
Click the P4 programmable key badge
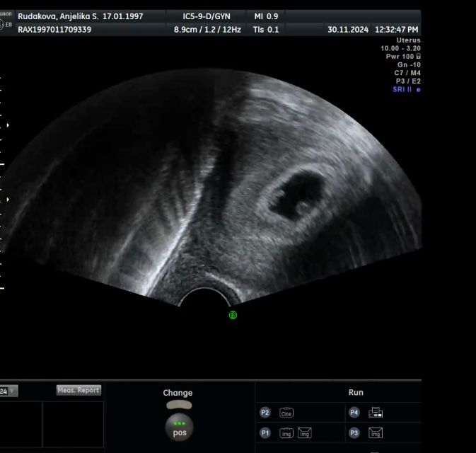pos(354,413)
